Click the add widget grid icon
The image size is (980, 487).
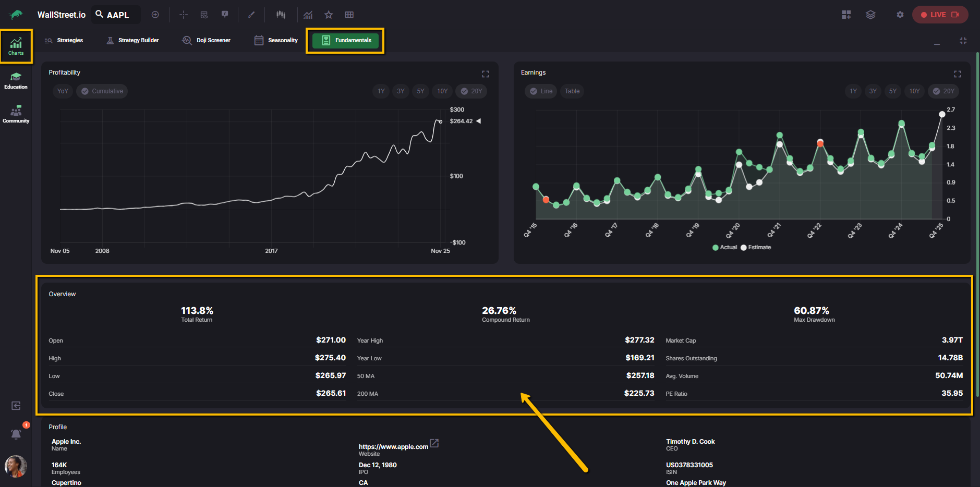(846, 15)
